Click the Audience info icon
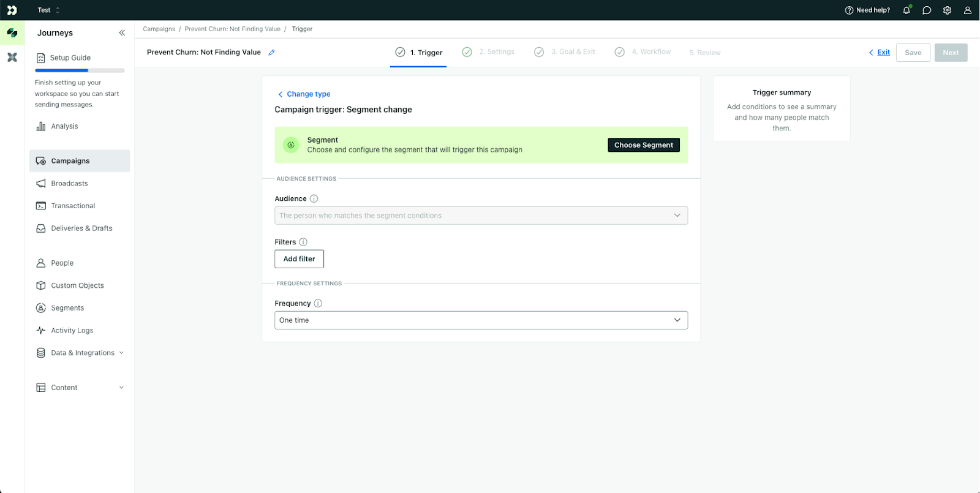This screenshot has height=493, width=980. pyautogui.click(x=314, y=199)
